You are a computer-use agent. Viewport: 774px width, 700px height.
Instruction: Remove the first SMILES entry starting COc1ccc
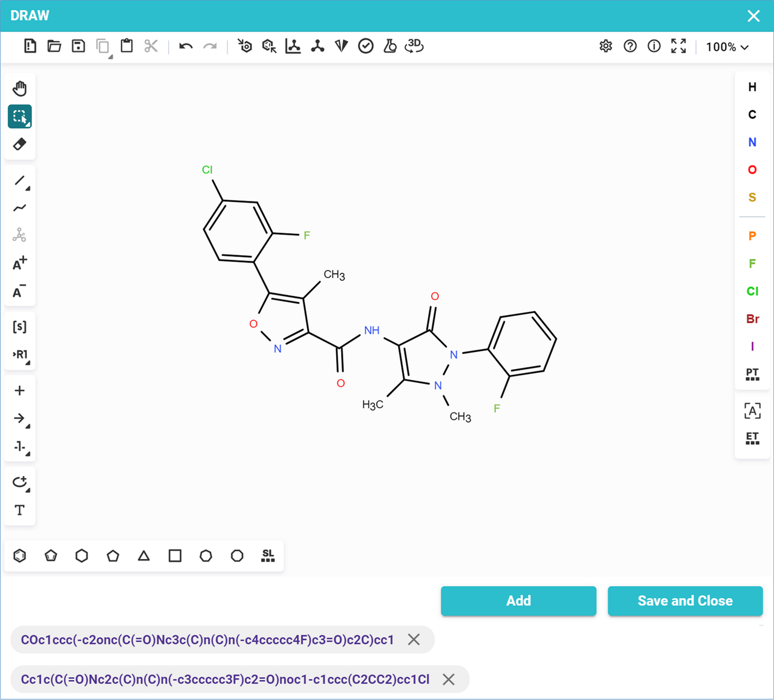pos(414,639)
